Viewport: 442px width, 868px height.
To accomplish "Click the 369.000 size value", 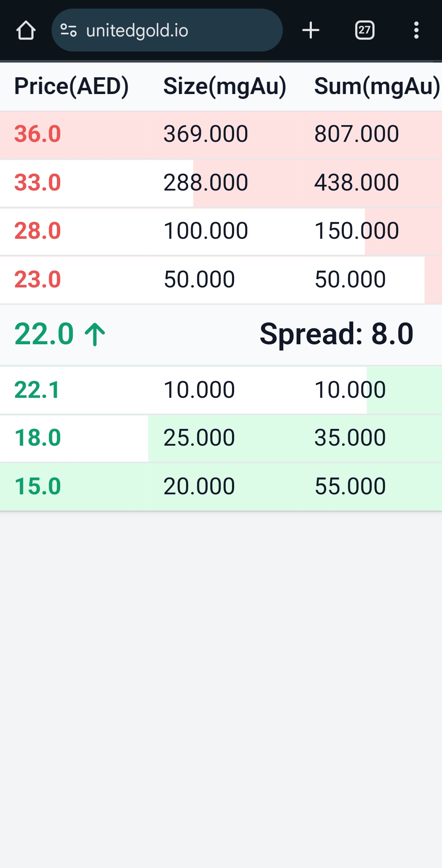I will (x=206, y=134).
